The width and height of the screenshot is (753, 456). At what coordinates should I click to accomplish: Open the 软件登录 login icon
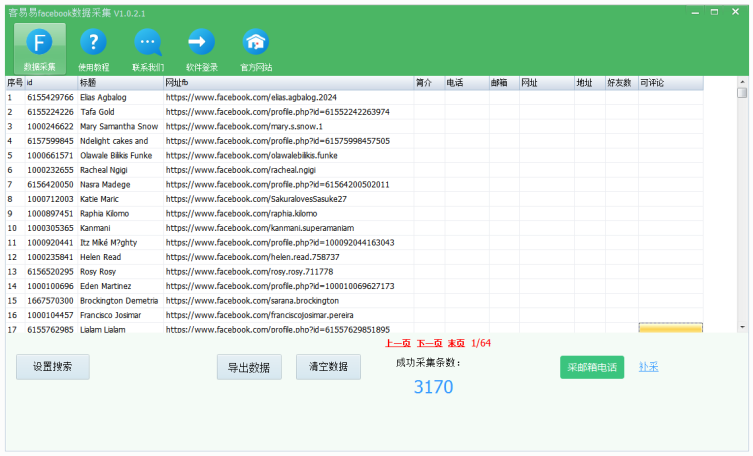pyautogui.click(x=201, y=48)
